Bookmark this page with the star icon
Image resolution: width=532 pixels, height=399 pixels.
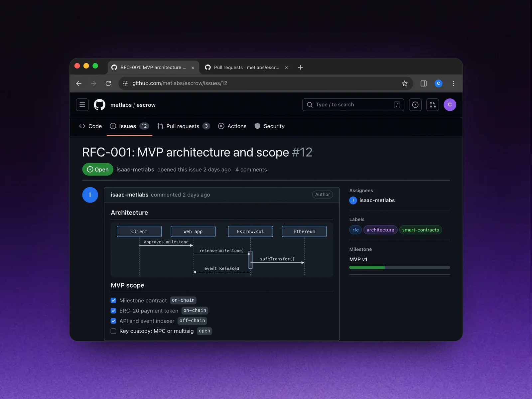(x=405, y=83)
